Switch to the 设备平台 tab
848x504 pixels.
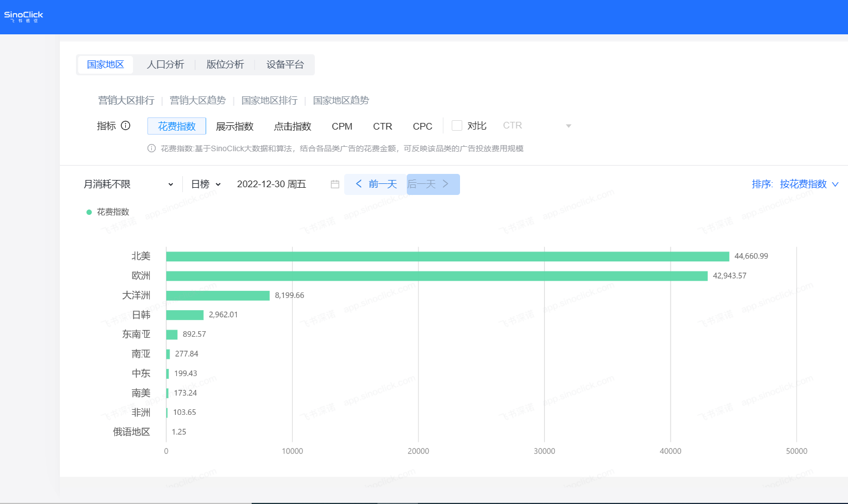(x=285, y=65)
